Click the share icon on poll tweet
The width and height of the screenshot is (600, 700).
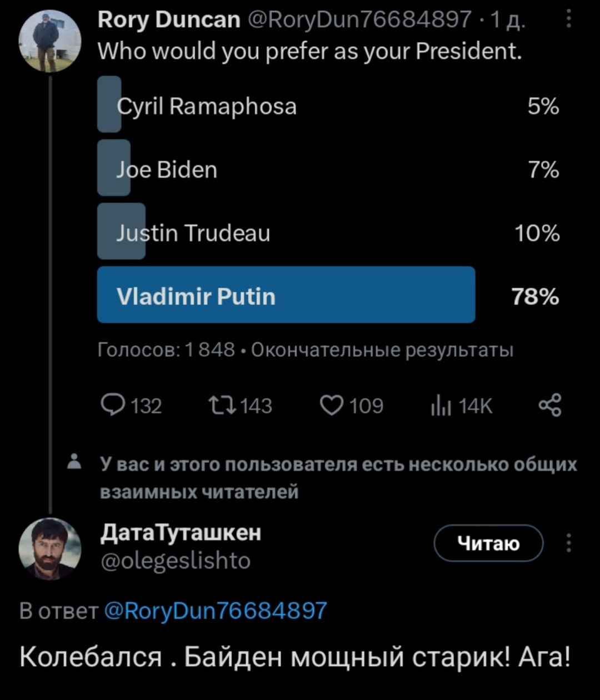coord(549,405)
